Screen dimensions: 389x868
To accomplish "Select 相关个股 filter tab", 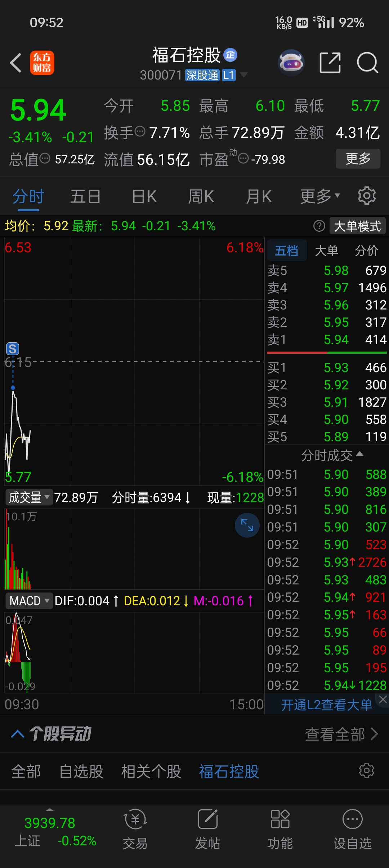I will (151, 771).
